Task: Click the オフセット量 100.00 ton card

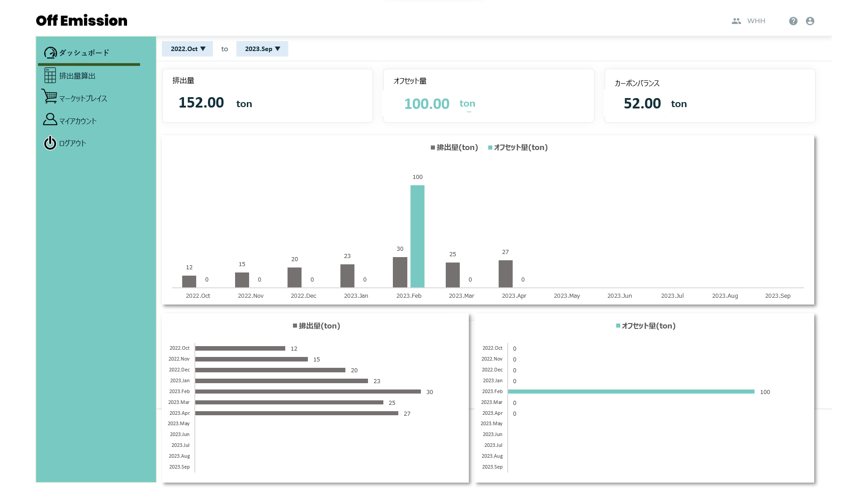Action: 488,96
